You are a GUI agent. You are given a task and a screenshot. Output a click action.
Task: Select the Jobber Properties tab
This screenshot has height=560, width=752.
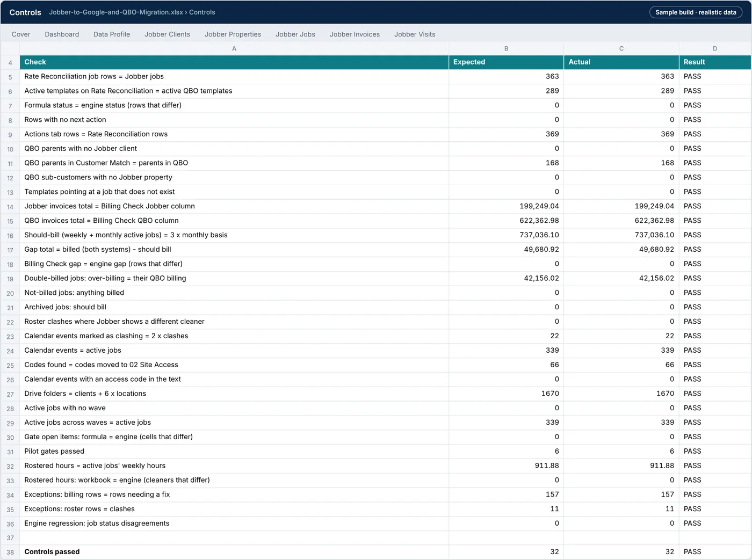233,34
